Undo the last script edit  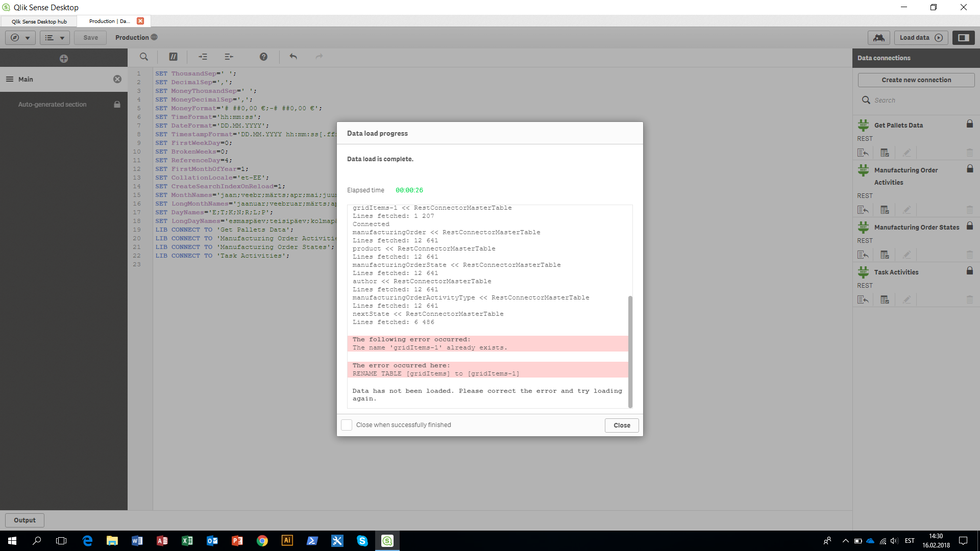coord(293,57)
